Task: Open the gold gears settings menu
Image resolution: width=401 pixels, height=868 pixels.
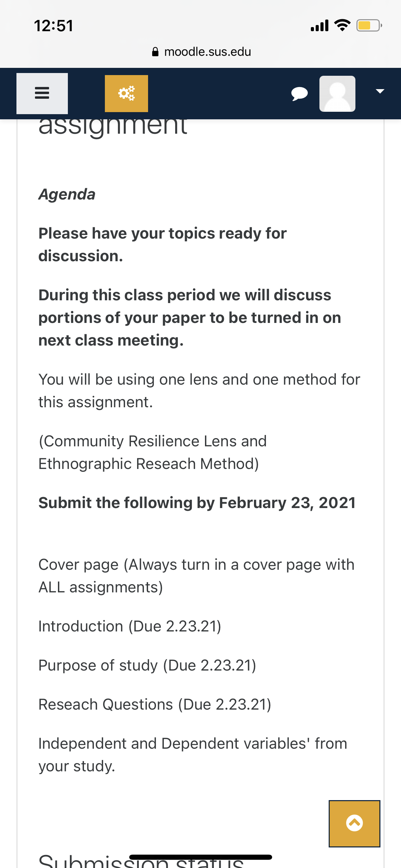Action: tap(126, 93)
